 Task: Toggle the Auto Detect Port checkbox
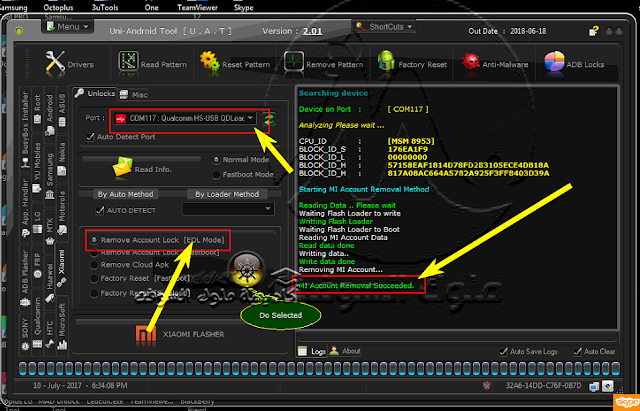point(90,137)
